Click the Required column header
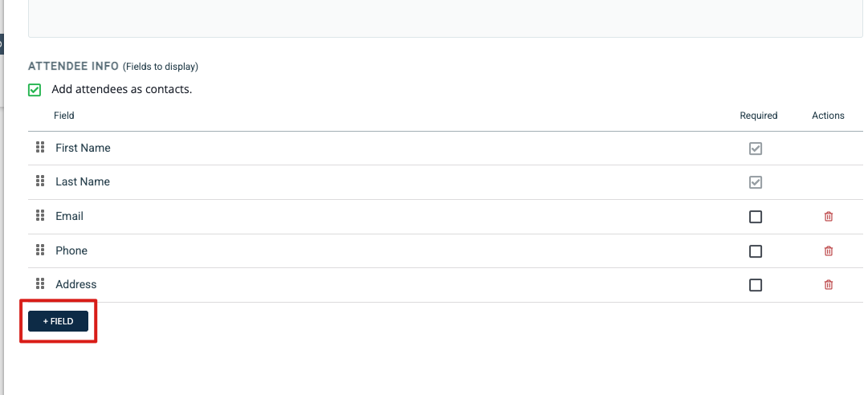This screenshot has width=868, height=395. (758, 116)
